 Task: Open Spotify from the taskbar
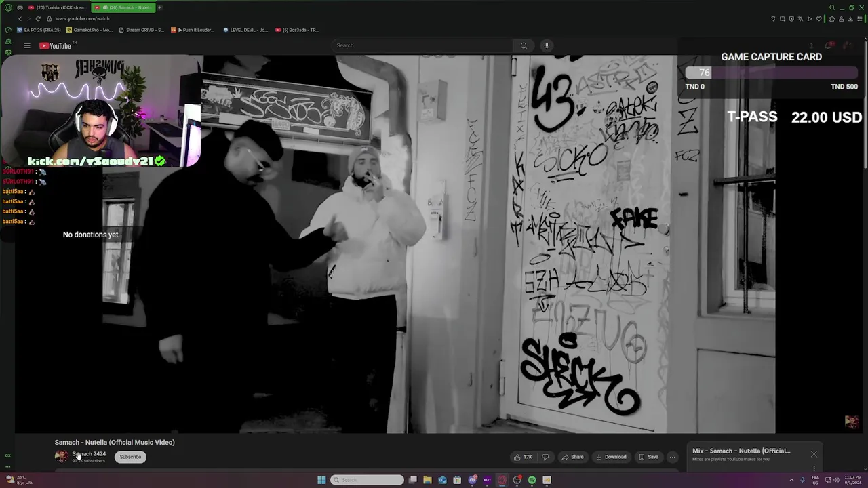click(532, 480)
